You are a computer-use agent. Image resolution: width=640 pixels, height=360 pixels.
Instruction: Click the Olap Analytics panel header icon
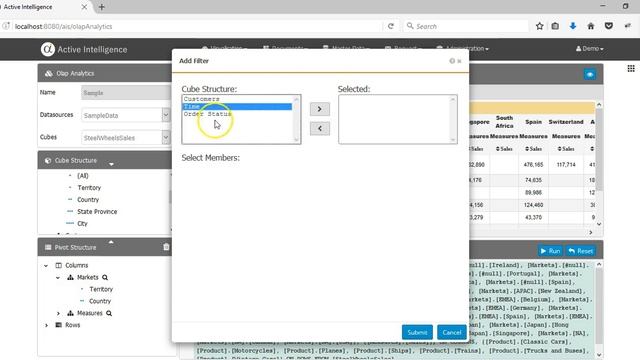click(x=49, y=73)
